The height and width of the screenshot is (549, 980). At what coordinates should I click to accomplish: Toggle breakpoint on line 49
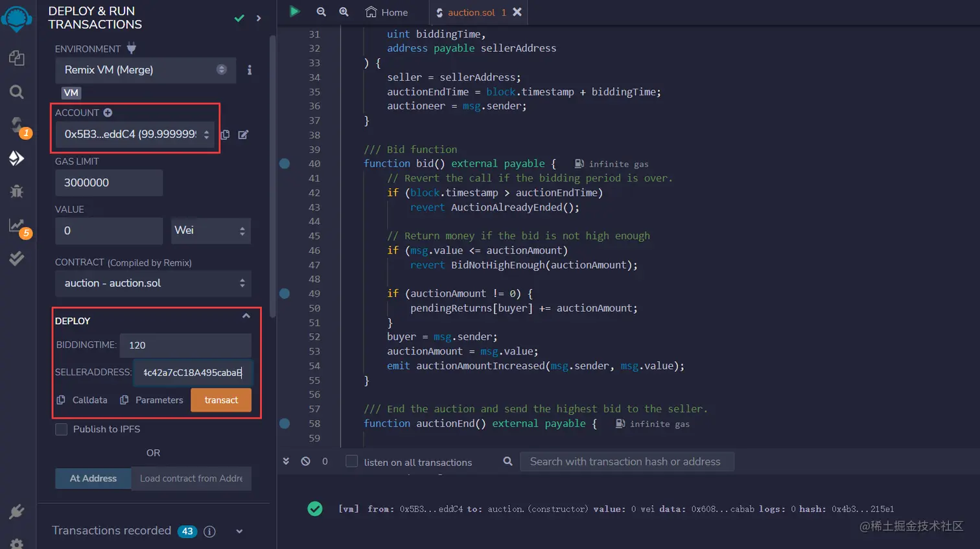[x=285, y=294]
